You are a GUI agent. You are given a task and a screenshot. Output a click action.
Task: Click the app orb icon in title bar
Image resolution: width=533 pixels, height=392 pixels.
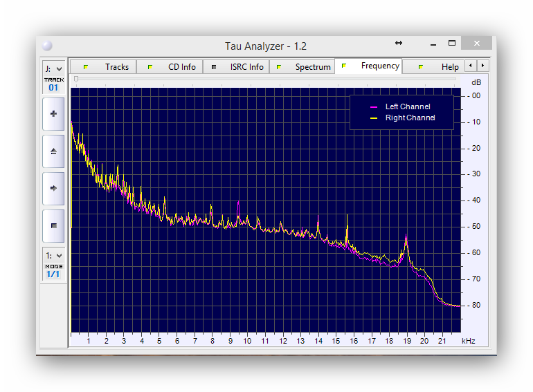coord(47,46)
